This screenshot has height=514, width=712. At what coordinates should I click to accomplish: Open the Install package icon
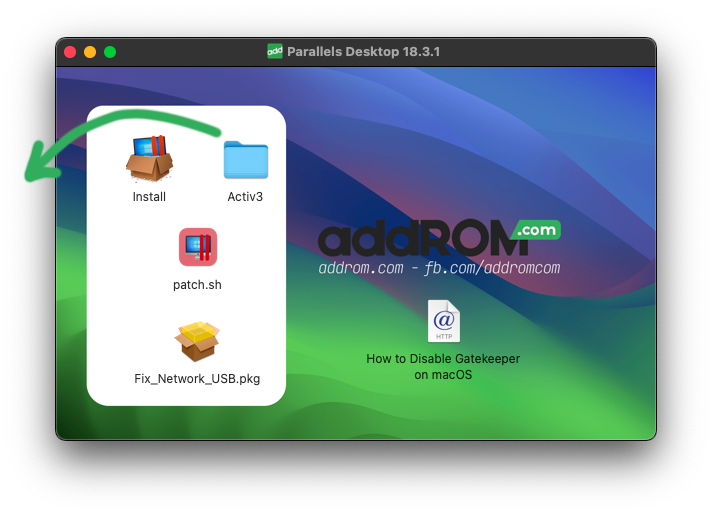149,158
